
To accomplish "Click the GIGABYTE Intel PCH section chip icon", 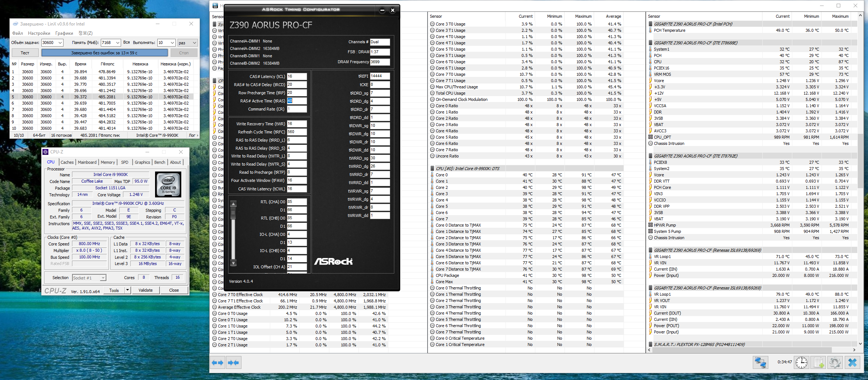I will pyautogui.click(x=651, y=24).
